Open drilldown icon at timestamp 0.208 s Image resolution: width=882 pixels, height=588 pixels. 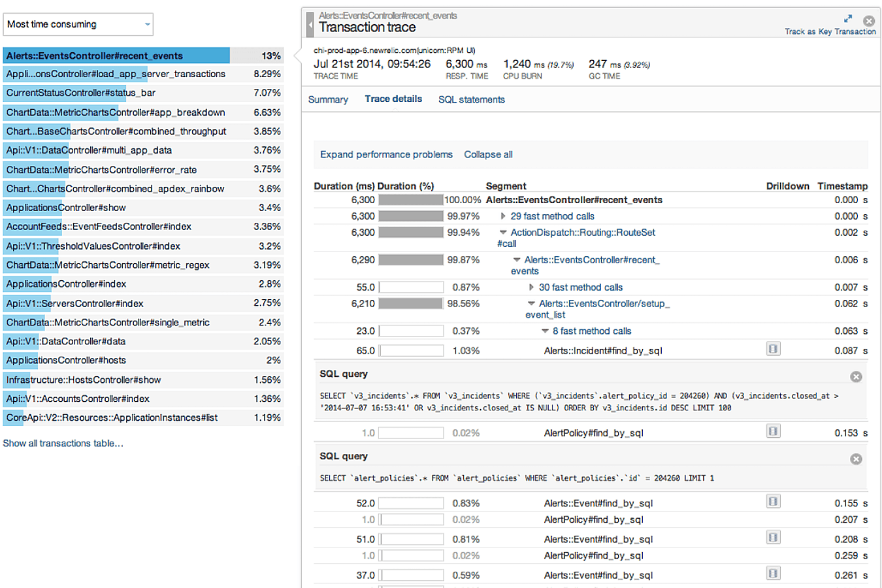[x=773, y=538]
